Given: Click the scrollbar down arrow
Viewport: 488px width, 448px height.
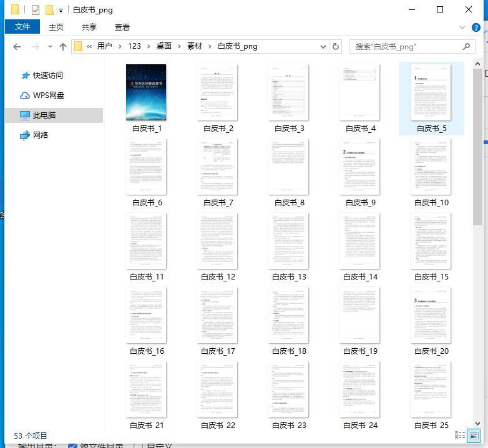Looking at the screenshot, I should pos(478,423).
